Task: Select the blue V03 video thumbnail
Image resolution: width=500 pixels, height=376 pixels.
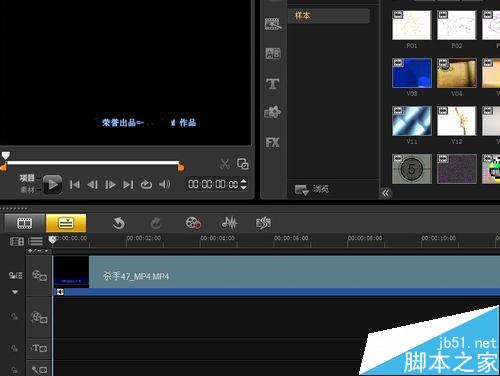Action: coord(412,73)
